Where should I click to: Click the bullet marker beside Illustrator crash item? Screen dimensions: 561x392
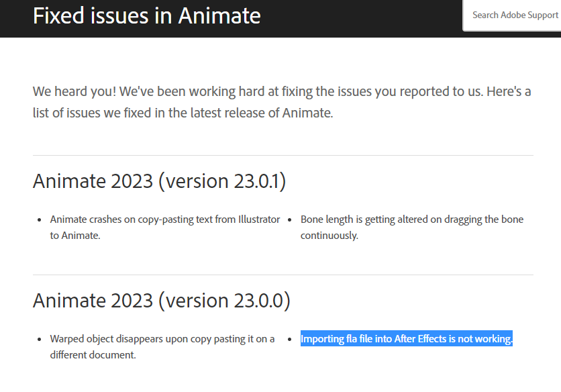[x=39, y=219]
